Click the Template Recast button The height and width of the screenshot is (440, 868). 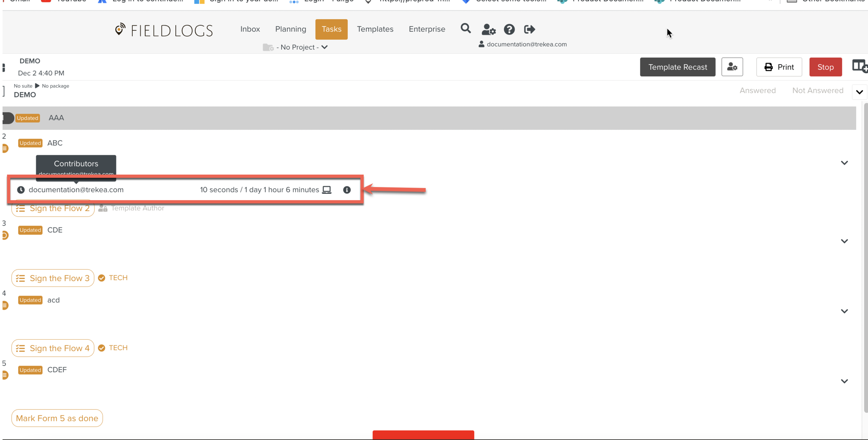point(677,67)
